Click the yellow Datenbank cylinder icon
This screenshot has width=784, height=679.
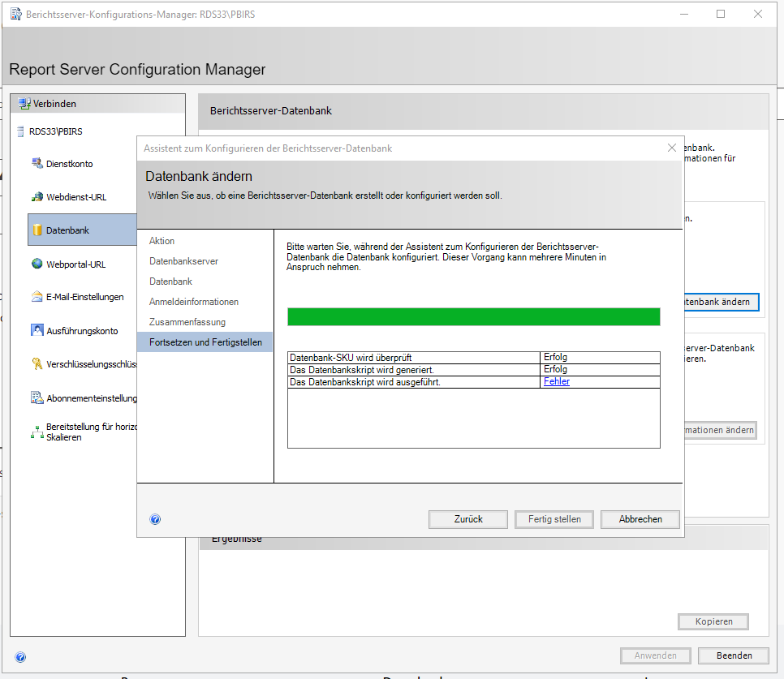[37, 230]
